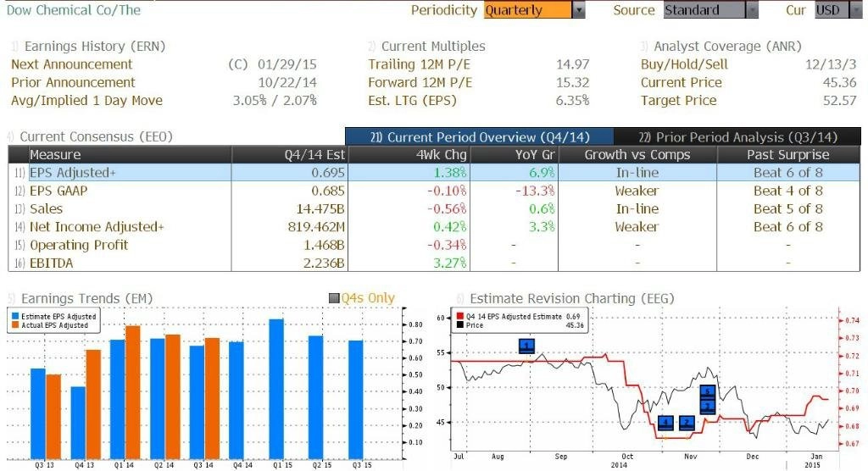Image resolution: width=868 pixels, height=471 pixels.
Task: Select the EPS GAAP row
Action: (434, 191)
